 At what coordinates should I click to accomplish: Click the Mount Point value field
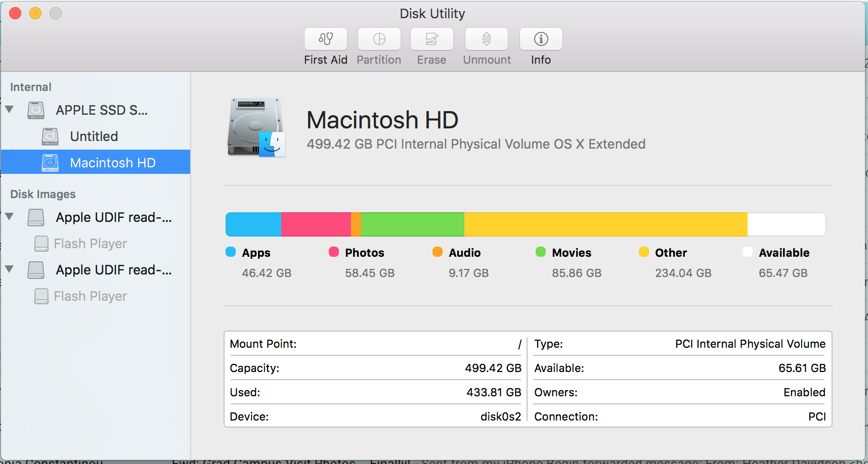(518, 344)
